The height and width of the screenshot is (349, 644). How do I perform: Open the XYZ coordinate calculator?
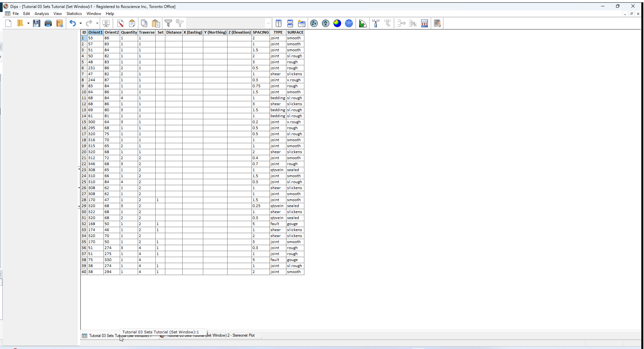pos(437,23)
